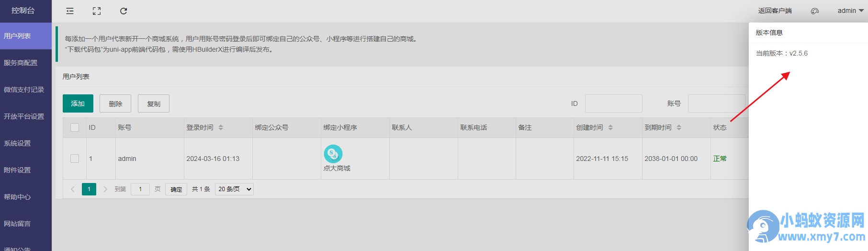Open the 20 条/页 page size selector
Image resolution: width=868 pixels, height=251 pixels.
234,189
